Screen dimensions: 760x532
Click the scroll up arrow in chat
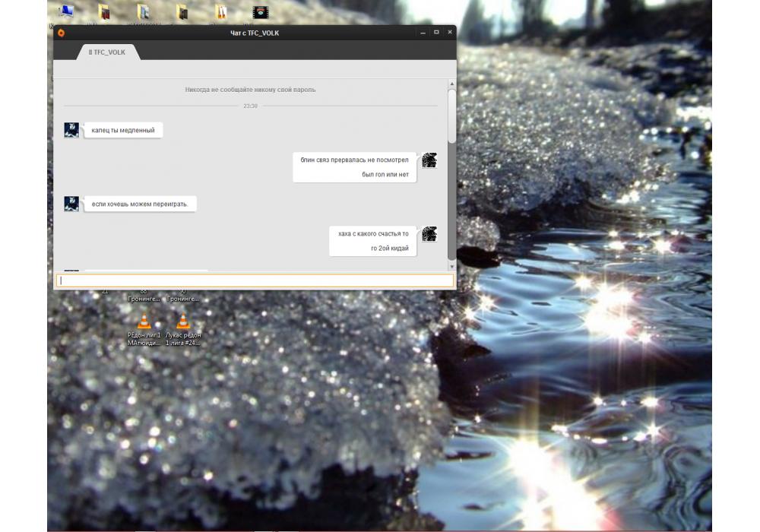click(452, 84)
